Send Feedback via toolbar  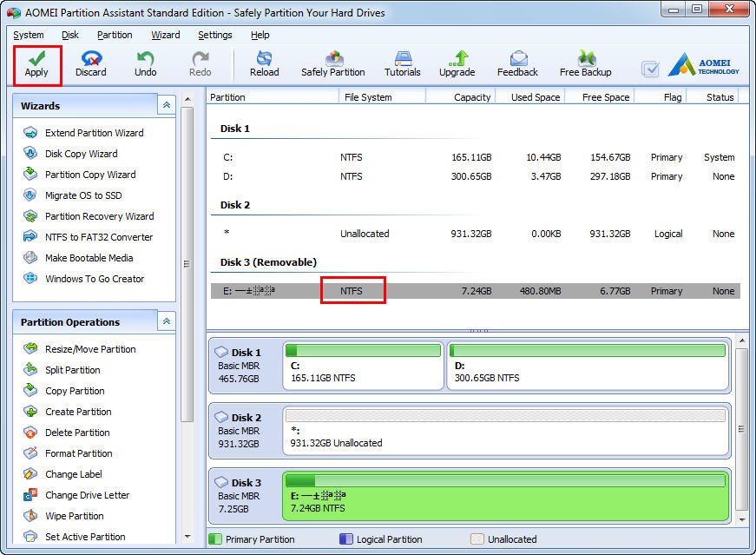[518, 64]
